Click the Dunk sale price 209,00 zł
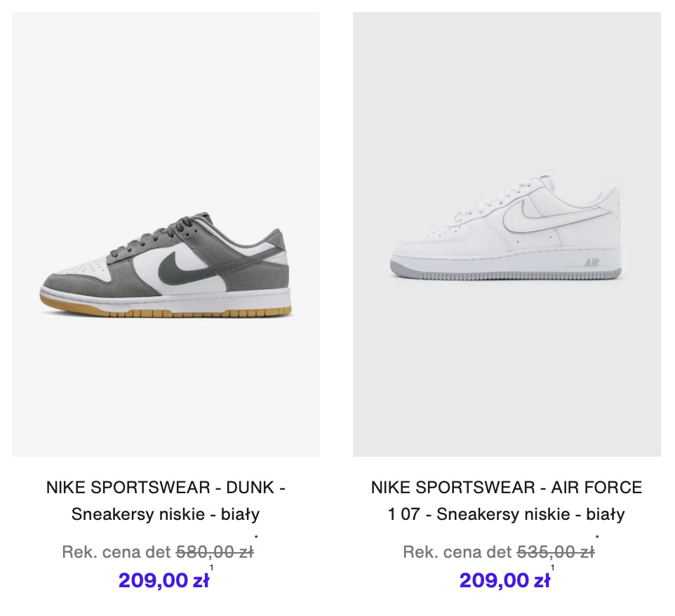The height and width of the screenshot is (616, 675). tap(163, 580)
